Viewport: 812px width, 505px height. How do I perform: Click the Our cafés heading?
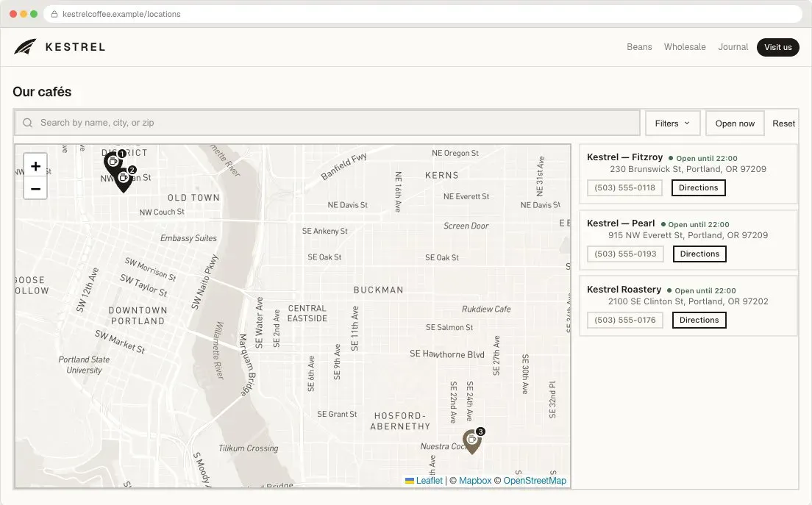click(42, 92)
